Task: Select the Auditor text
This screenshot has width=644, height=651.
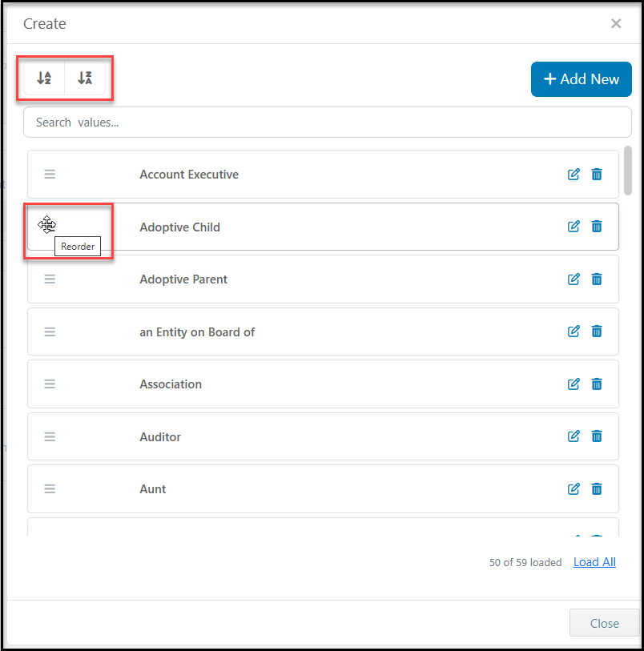Action: 160,436
